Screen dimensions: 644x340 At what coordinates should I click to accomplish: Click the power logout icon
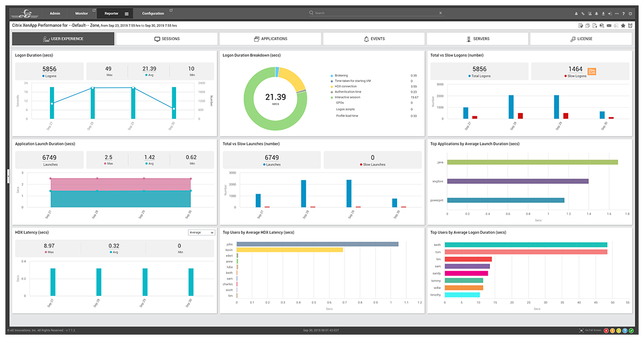pos(631,13)
